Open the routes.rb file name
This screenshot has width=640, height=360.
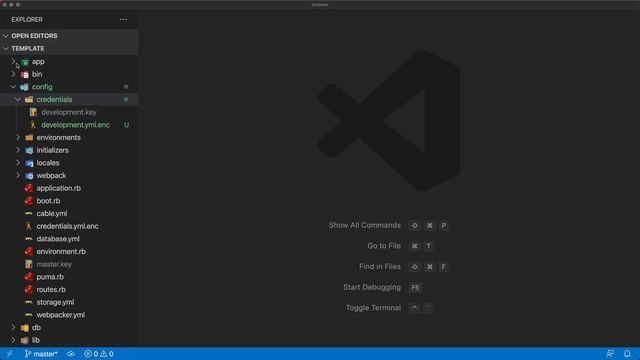pyautogui.click(x=51, y=289)
